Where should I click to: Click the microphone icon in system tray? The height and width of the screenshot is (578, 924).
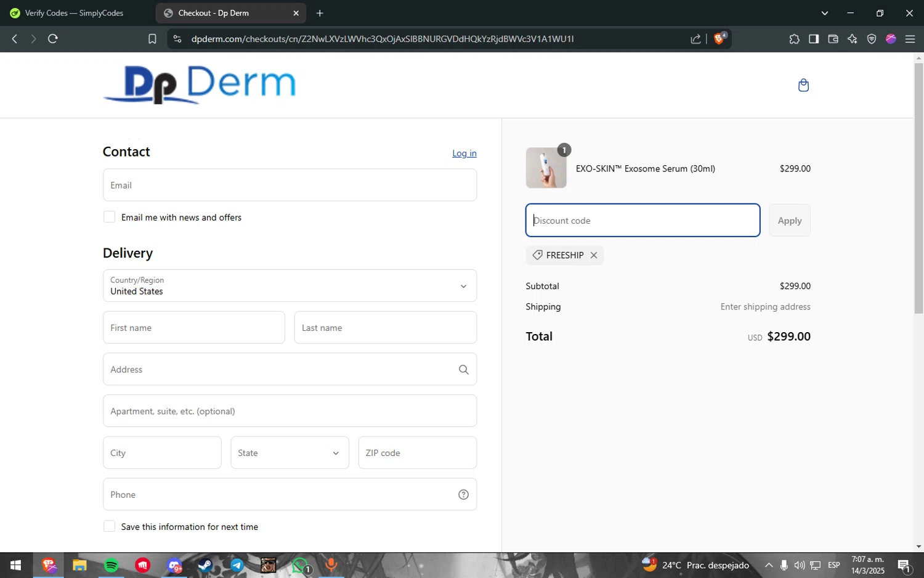point(784,565)
